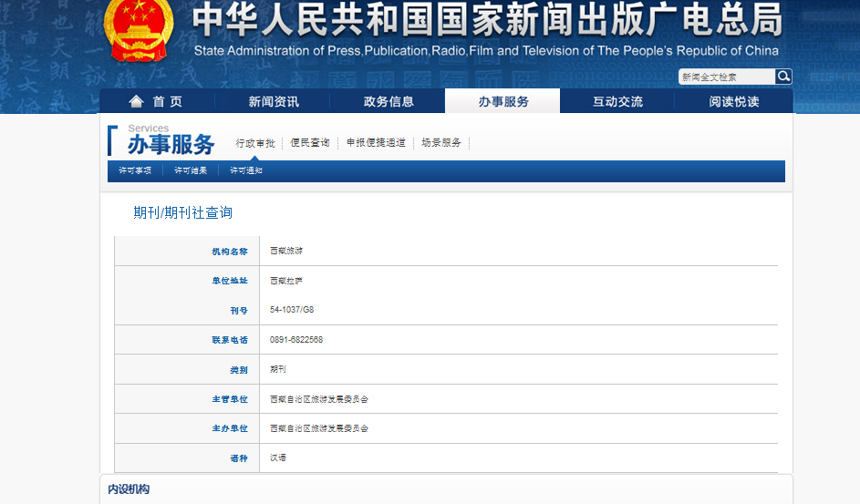Select 许可结果 in the blue bar
Screen dimensions: 860x504
point(191,170)
